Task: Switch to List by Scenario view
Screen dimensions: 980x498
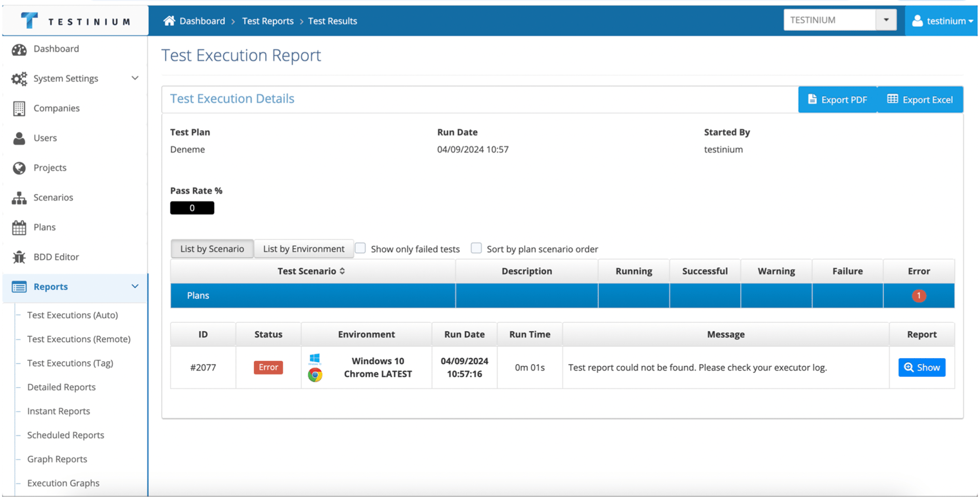Action: 212,249
